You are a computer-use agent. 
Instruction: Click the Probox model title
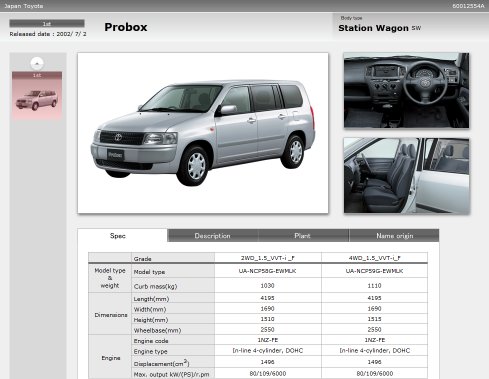pyautogui.click(x=126, y=27)
